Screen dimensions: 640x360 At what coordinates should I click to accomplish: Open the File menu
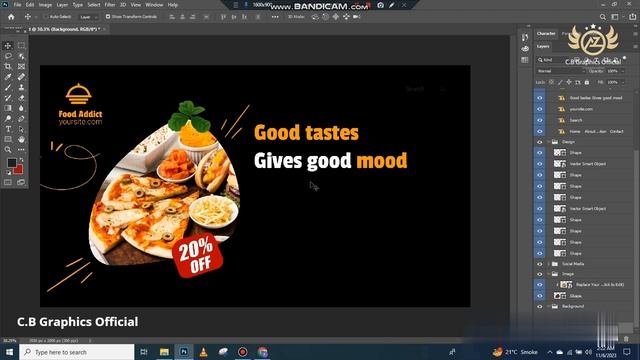(17, 5)
